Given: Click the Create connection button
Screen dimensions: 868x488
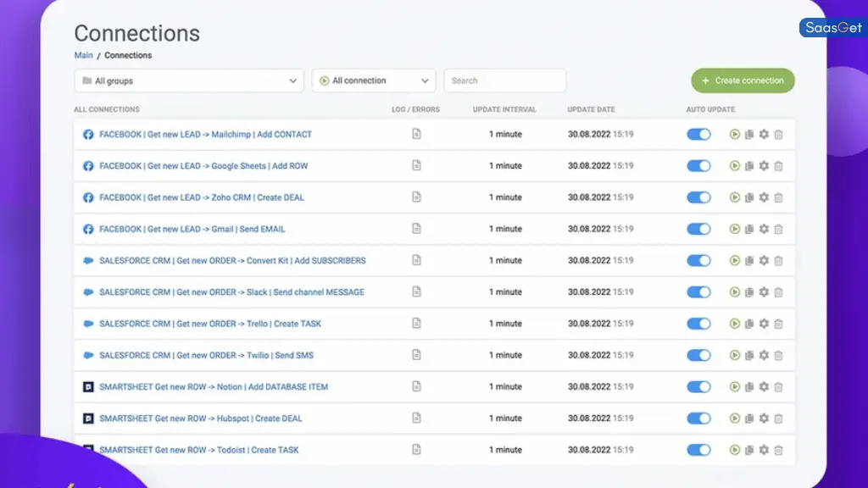Looking at the screenshot, I should 743,80.
